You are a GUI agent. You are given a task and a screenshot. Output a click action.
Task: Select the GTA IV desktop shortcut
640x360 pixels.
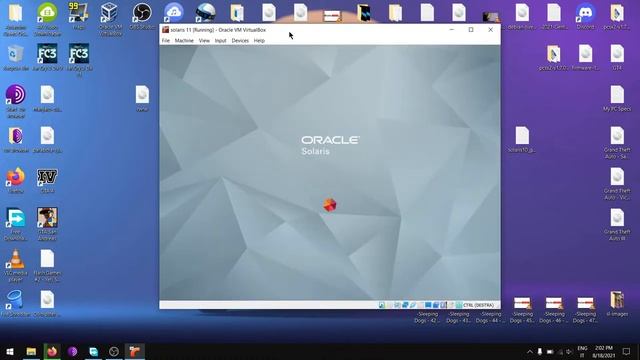click(47, 180)
